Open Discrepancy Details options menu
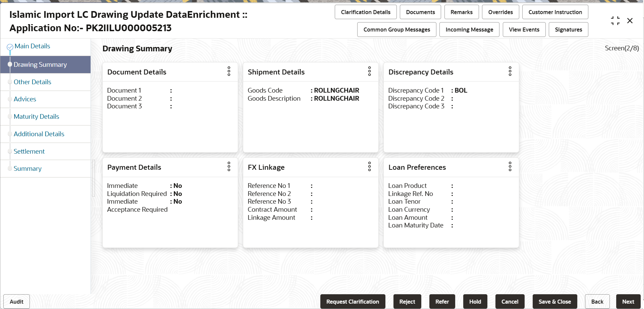 coord(510,71)
